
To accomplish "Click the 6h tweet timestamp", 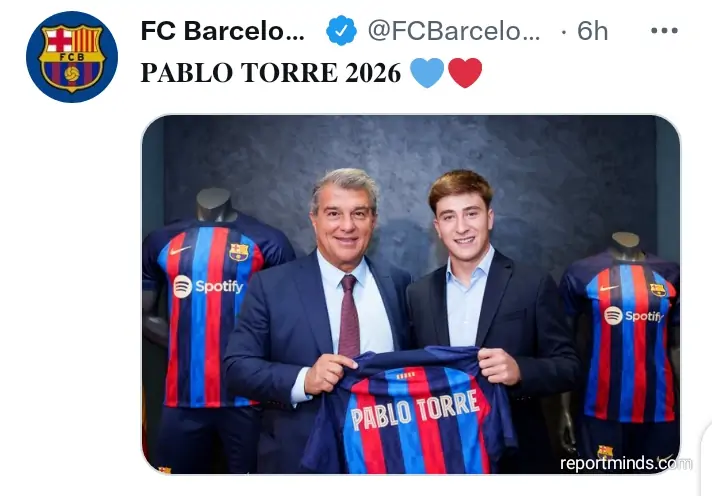I will click(x=592, y=31).
